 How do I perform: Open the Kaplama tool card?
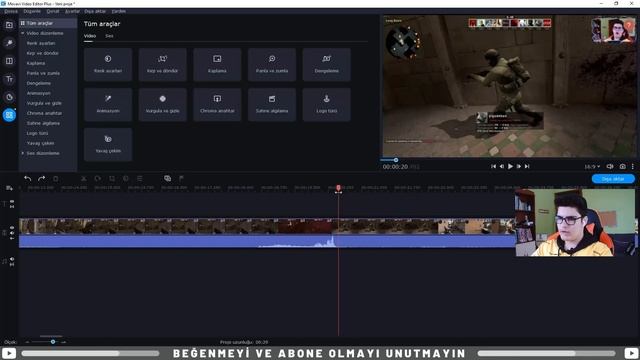point(217,64)
